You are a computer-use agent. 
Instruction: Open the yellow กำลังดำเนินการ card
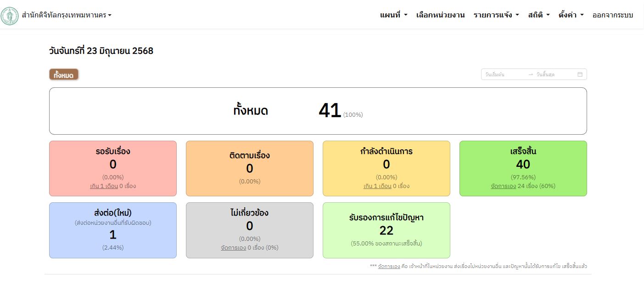pos(386,168)
